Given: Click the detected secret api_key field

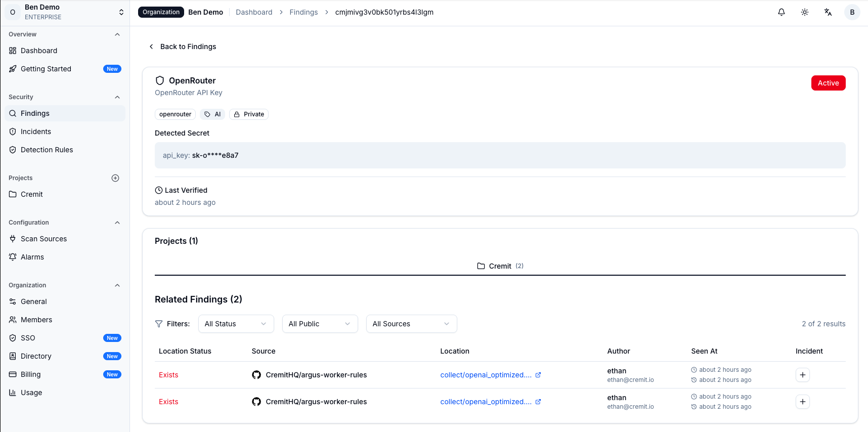Looking at the screenshot, I should pos(500,155).
